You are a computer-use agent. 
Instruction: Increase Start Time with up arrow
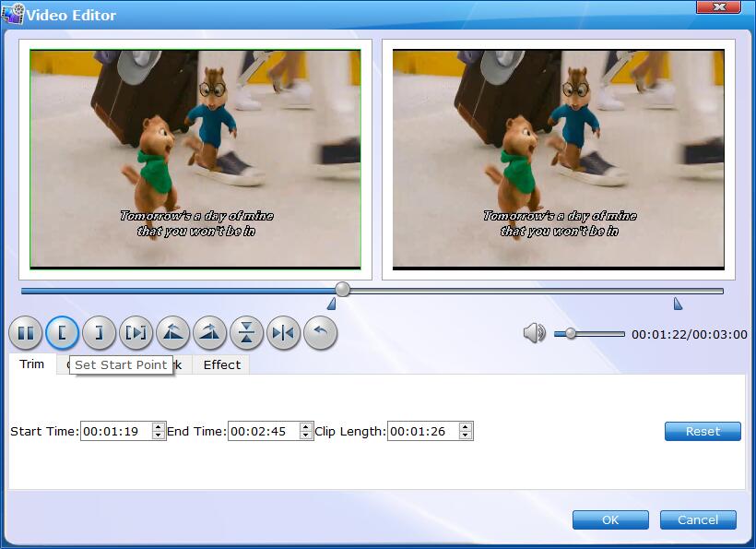click(159, 426)
